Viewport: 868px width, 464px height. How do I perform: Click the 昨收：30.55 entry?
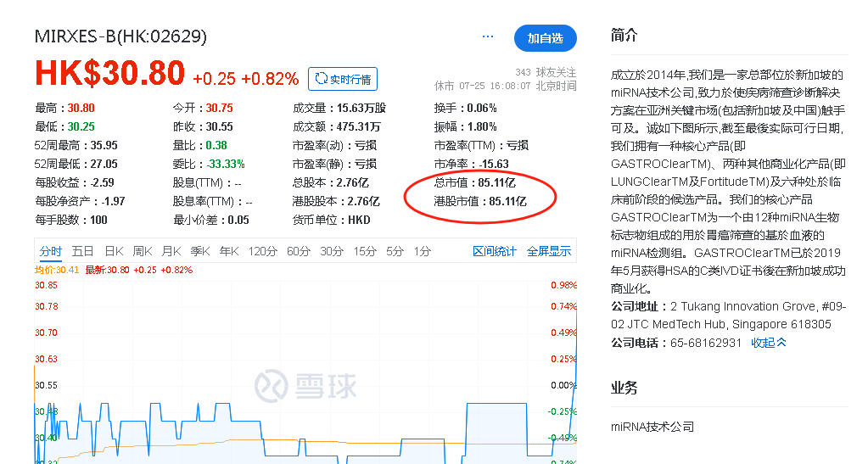(x=203, y=126)
